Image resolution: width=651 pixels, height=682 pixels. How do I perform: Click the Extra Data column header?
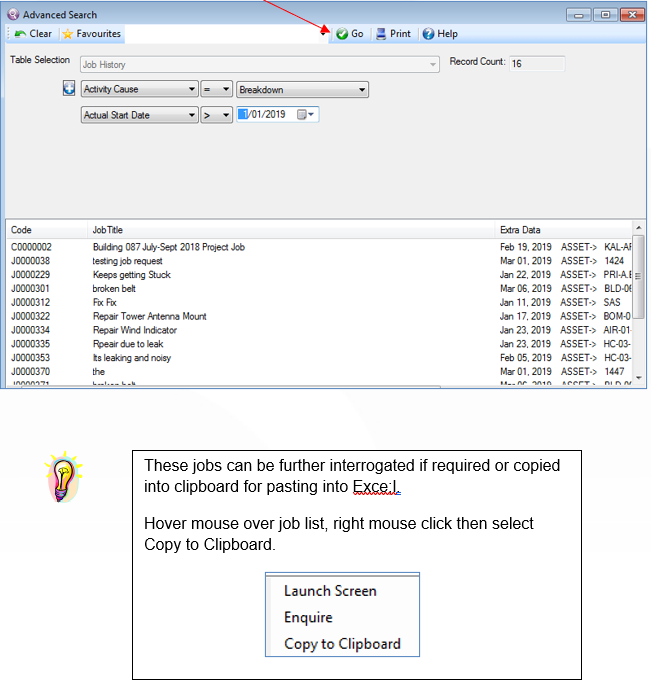pyautogui.click(x=563, y=230)
